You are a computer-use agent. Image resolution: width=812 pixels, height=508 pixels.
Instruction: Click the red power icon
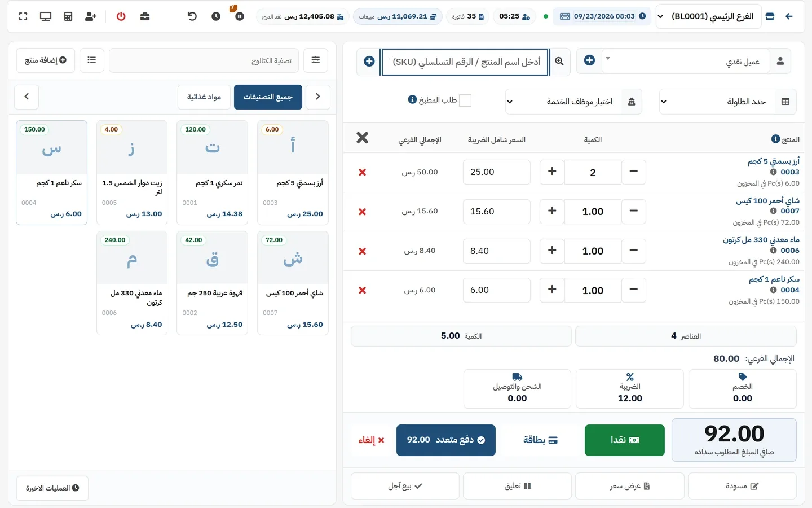121,16
